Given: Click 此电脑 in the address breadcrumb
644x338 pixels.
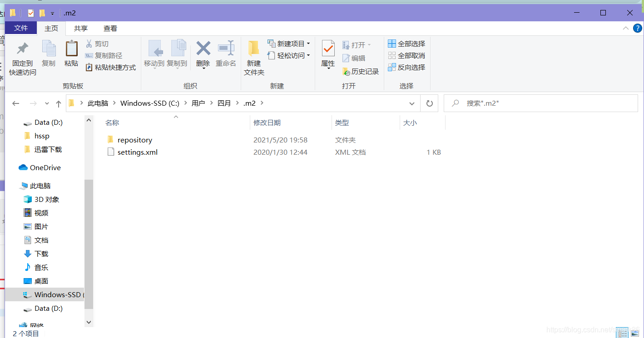Looking at the screenshot, I should [x=98, y=103].
